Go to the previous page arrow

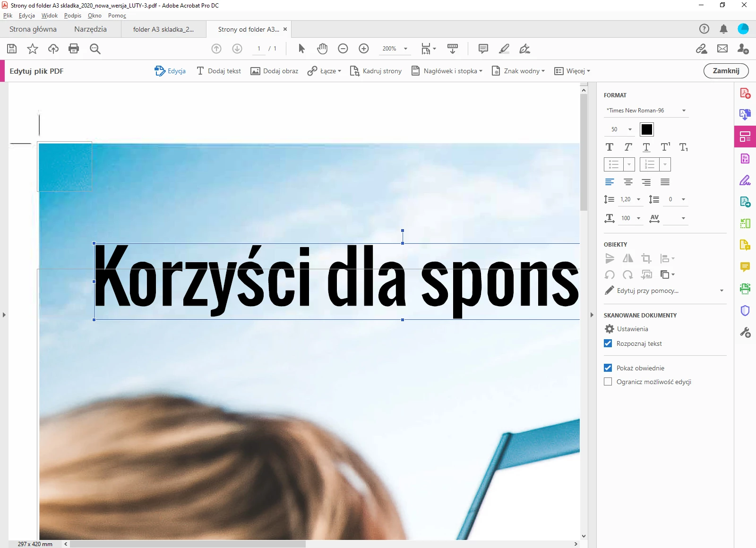[x=216, y=49]
